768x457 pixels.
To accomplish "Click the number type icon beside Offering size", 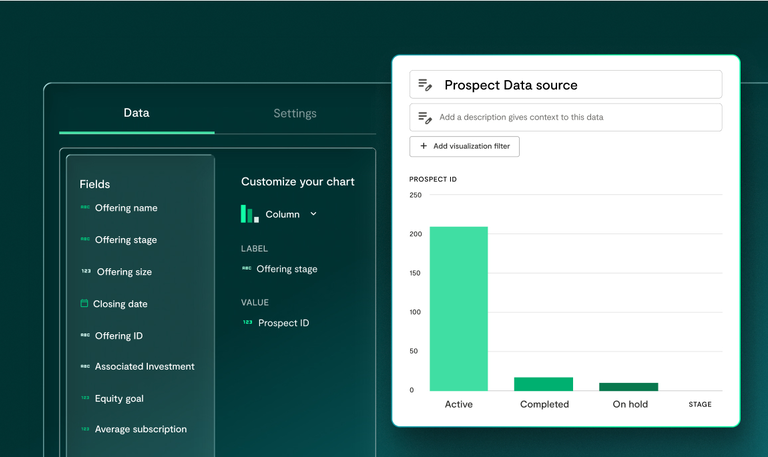I will tap(85, 272).
